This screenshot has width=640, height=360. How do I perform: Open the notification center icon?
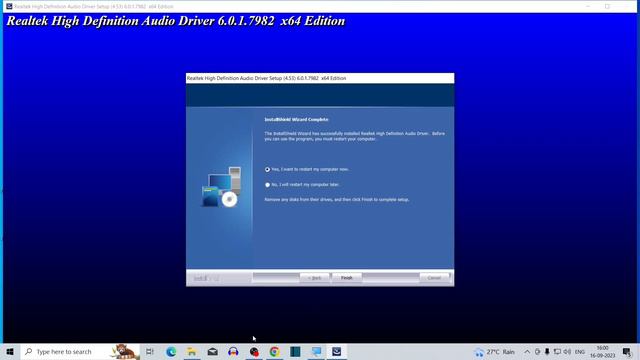click(627, 351)
